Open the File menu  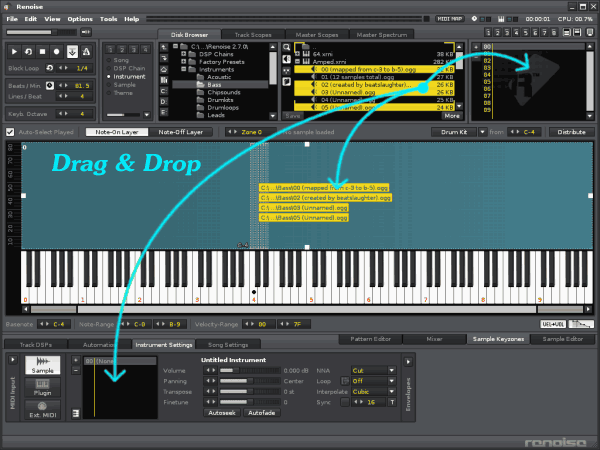click(x=12, y=19)
